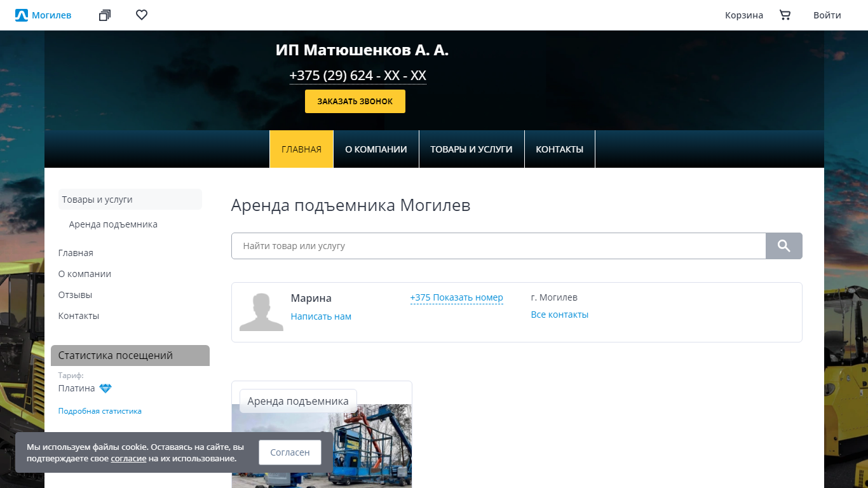
Task: Open Отзывы in the sidebar
Action: tap(75, 295)
